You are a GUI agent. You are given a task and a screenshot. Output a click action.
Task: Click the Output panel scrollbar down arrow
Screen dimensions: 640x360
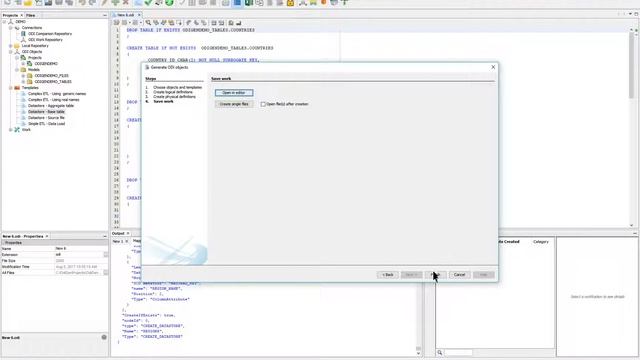click(x=418, y=353)
